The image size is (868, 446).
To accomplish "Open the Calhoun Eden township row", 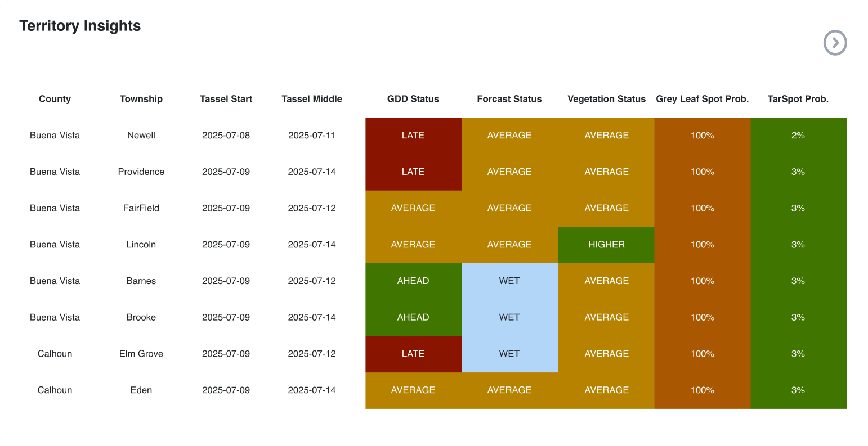I will click(141, 390).
